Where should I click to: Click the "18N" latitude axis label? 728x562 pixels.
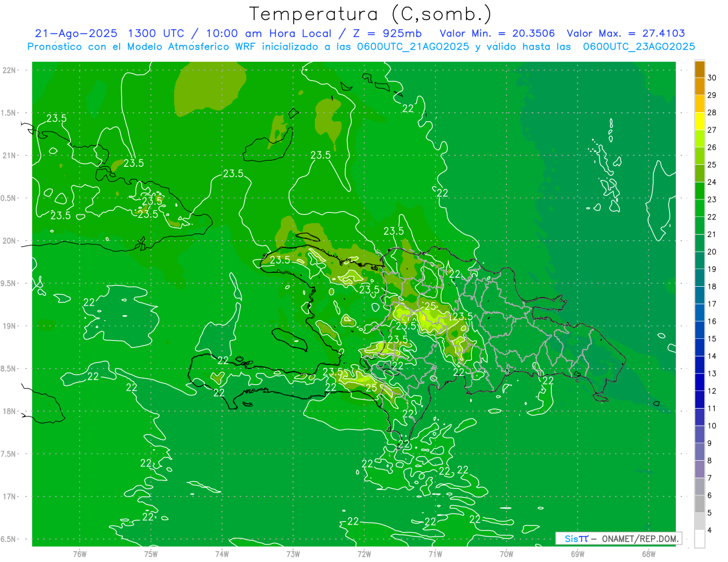click(x=9, y=411)
